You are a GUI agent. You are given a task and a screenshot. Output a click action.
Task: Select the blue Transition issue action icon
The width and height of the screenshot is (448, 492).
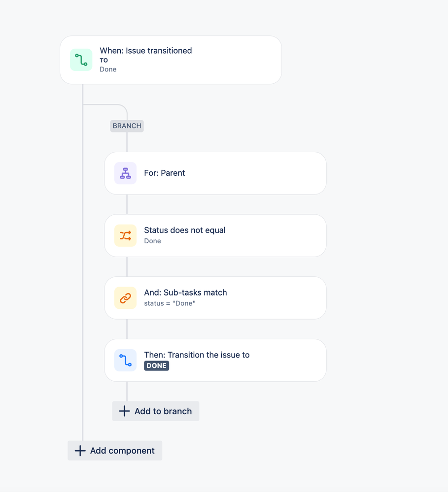pos(125,360)
